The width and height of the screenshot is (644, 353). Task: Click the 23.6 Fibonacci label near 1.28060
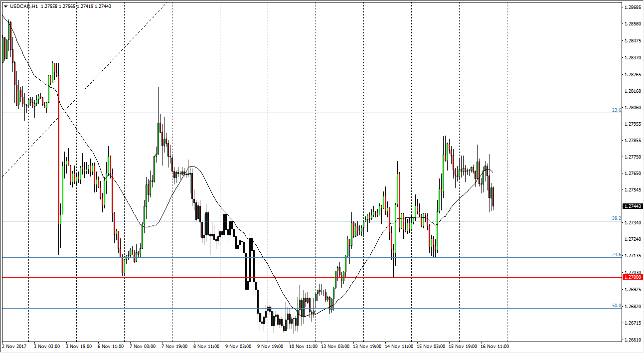pyautogui.click(x=616, y=110)
